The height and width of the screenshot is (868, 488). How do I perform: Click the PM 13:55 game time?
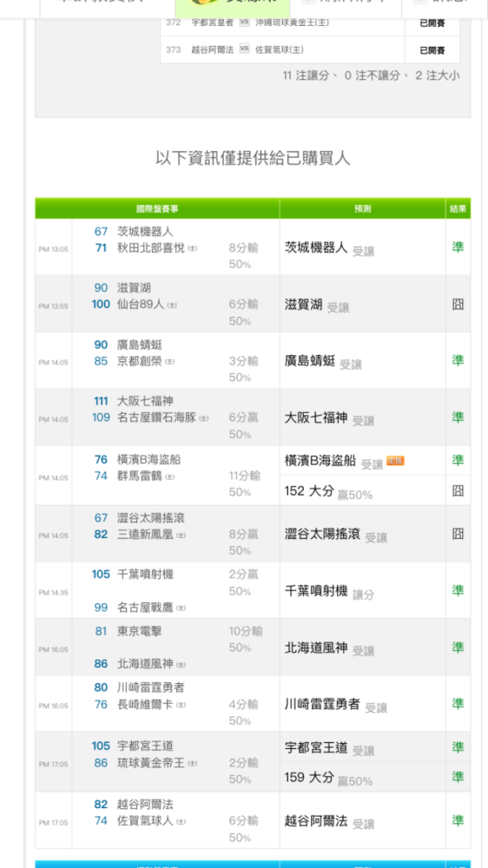53,306
